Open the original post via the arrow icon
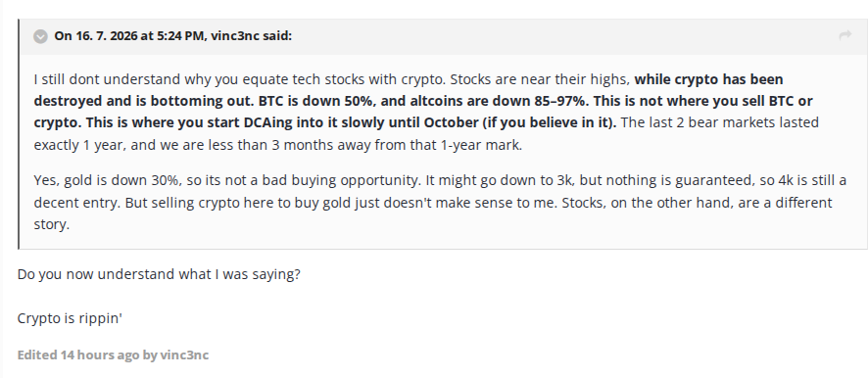Viewport: 868px width, 378px height. [844, 35]
